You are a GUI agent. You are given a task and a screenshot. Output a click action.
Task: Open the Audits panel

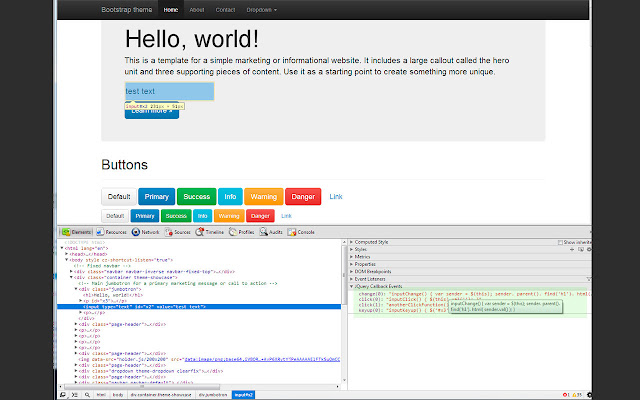point(271,232)
